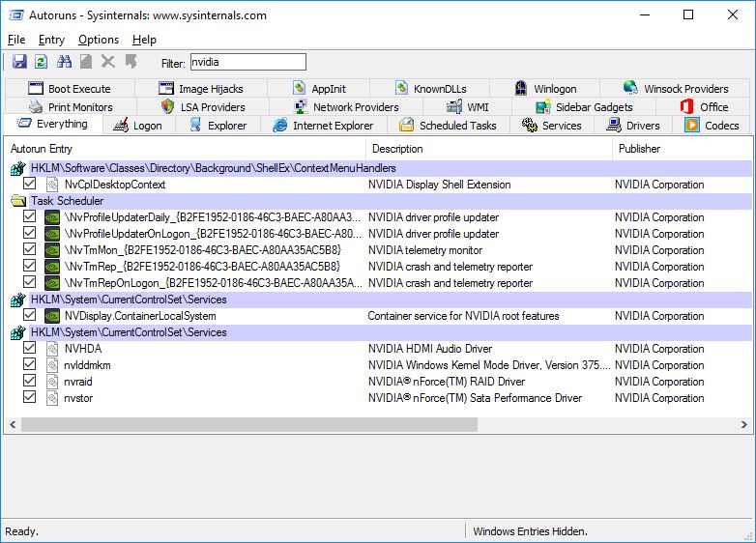Image resolution: width=756 pixels, height=543 pixels.
Task: Select the 'NVIDIA HDMI Audio Driver' description
Action: point(430,349)
